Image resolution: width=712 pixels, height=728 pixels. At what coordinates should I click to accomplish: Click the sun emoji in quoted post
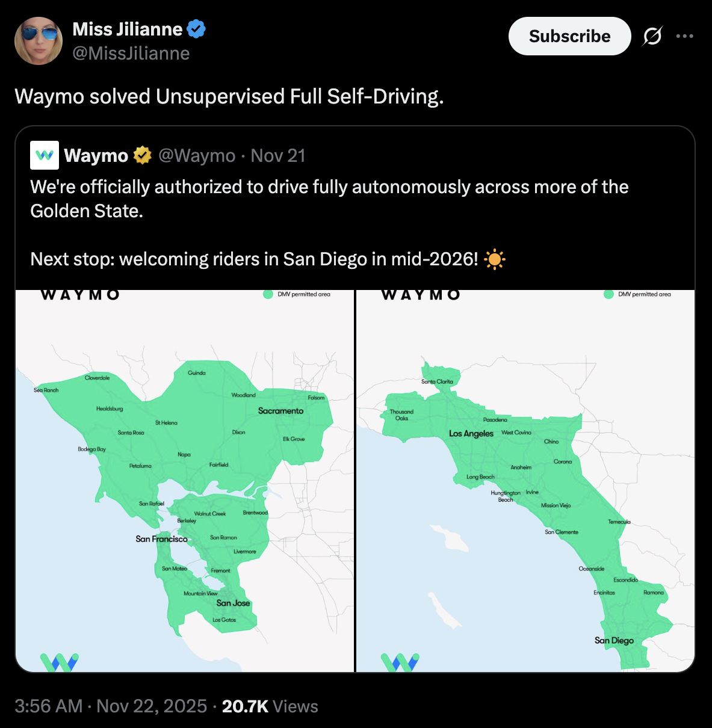(494, 259)
